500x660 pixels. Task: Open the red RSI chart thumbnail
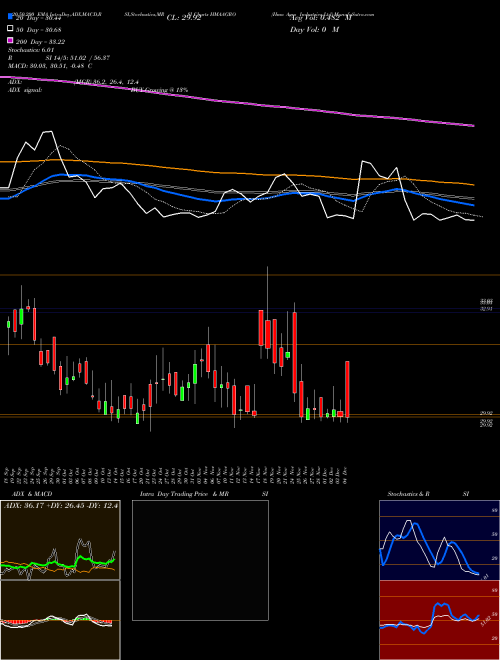click(439, 620)
